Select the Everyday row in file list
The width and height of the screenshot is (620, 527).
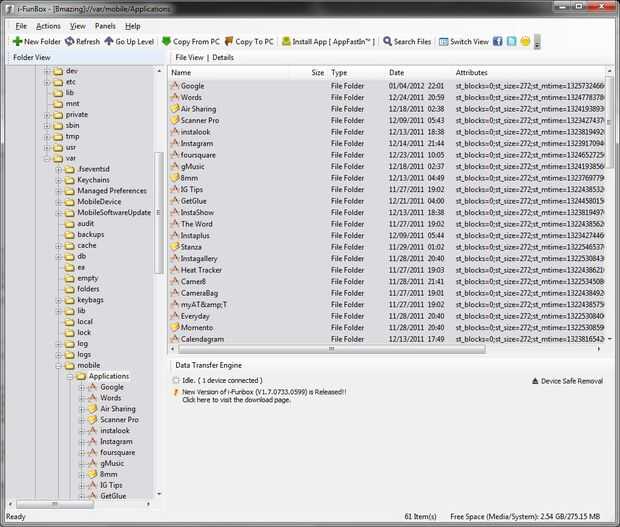click(x=387, y=316)
